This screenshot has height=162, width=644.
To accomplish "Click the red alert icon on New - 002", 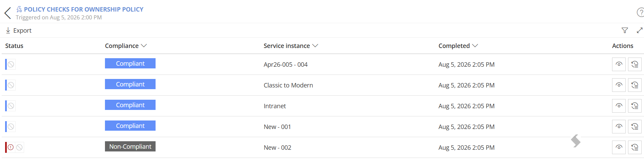I will pyautogui.click(x=11, y=147).
